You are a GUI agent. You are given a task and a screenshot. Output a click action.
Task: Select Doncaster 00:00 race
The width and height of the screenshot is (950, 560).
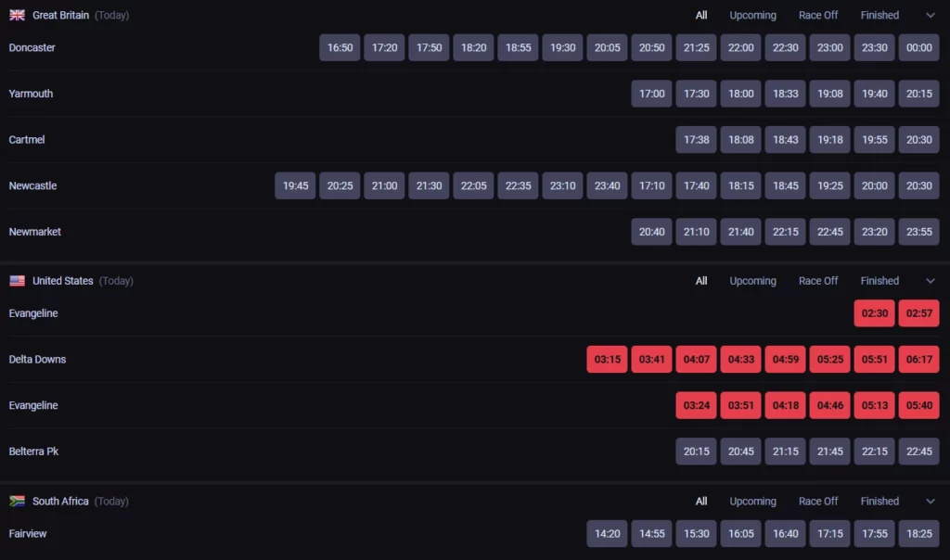(x=919, y=48)
